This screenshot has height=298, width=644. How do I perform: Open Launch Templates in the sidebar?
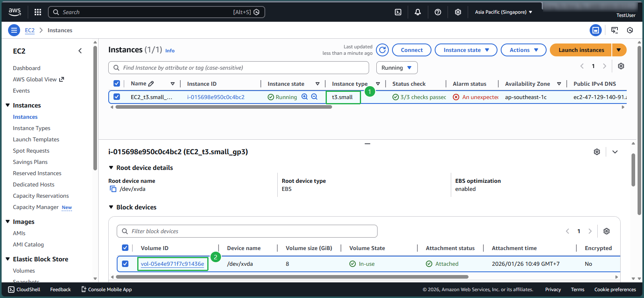[x=36, y=139]
